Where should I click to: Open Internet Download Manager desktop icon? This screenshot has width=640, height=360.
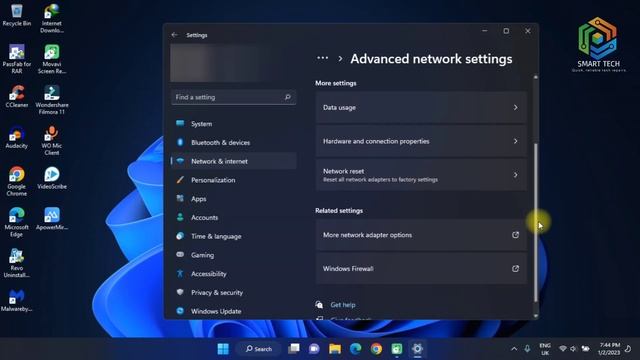(52, 18)
